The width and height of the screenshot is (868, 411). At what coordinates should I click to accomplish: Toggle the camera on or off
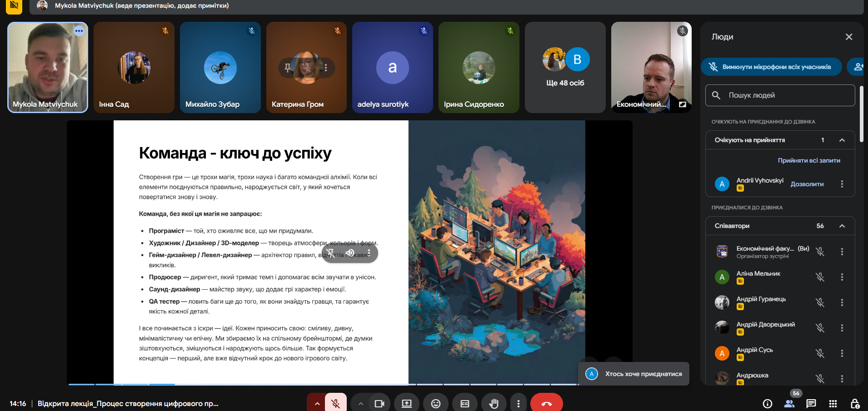379,403
